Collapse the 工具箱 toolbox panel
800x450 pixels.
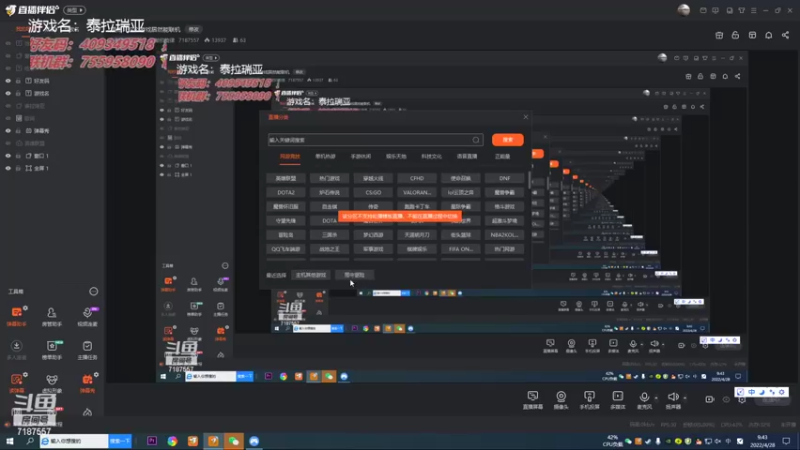click(93, 291)
